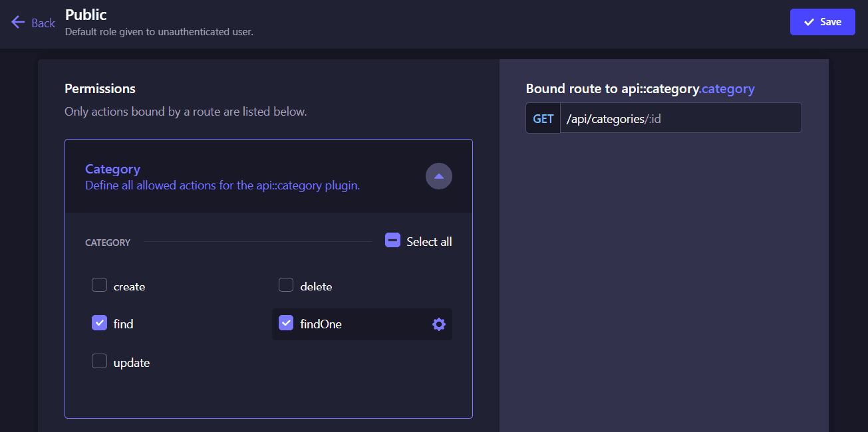The image size is (868, 432).
Task: Click the 'Select all' label text
Action: 429,242
